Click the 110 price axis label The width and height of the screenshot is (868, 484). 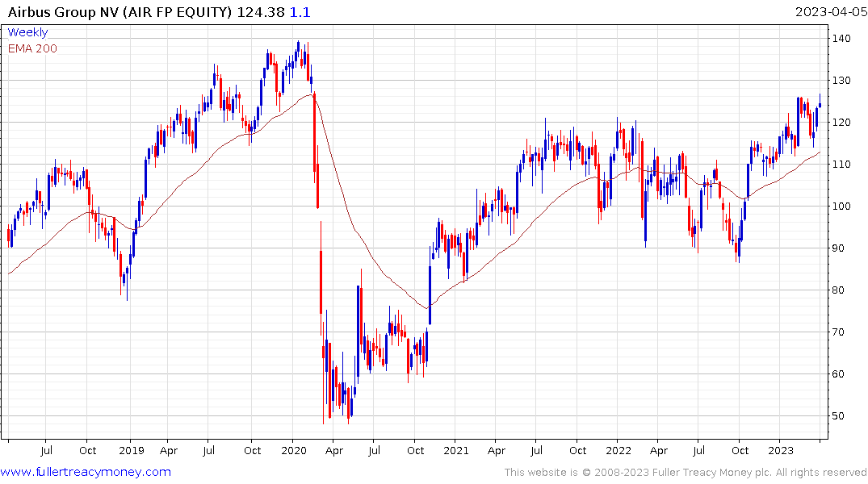(841, 165)
